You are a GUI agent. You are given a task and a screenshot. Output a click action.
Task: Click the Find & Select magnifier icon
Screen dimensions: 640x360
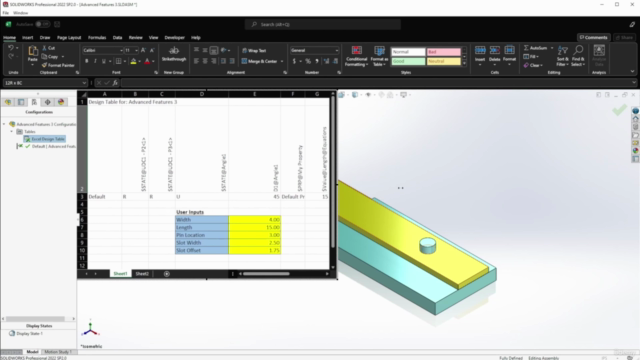[578, 51]
